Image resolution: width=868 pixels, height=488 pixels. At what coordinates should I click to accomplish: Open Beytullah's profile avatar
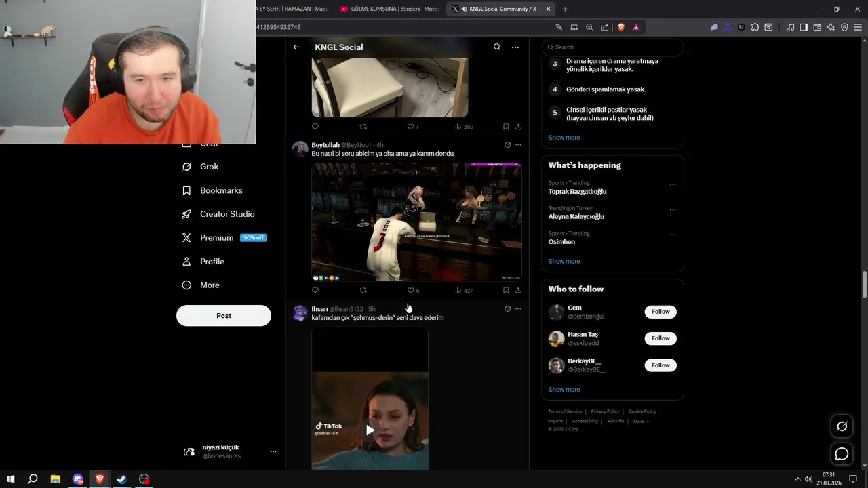point(300,149)
